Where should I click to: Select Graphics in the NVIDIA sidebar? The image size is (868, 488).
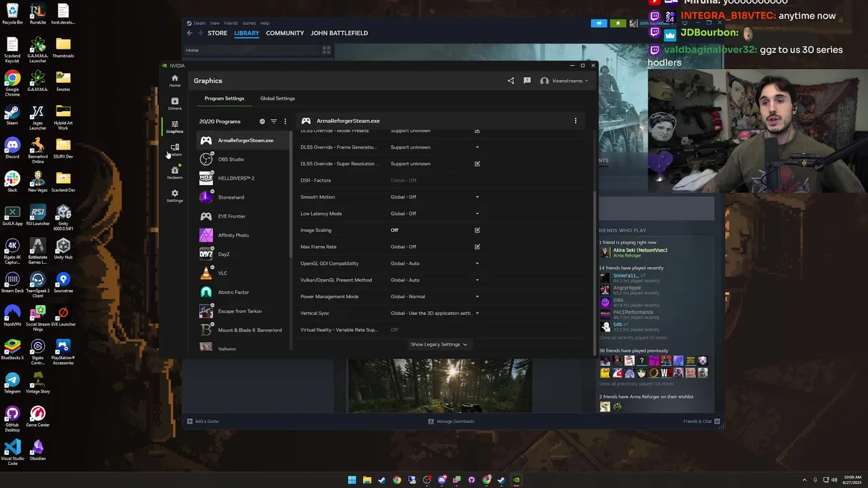[x=174, y=127]
